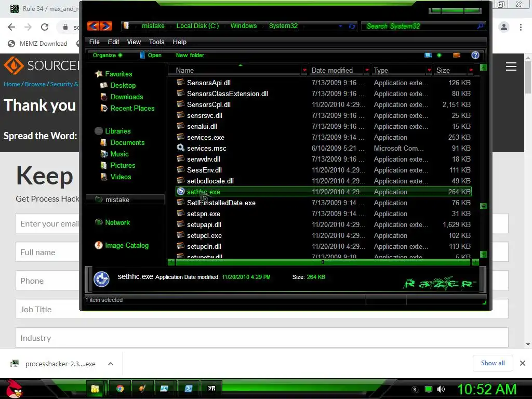Open the Organize dropdown
Image resolution: width=532 pixels, height=399 pixels.
pos(107,55)
